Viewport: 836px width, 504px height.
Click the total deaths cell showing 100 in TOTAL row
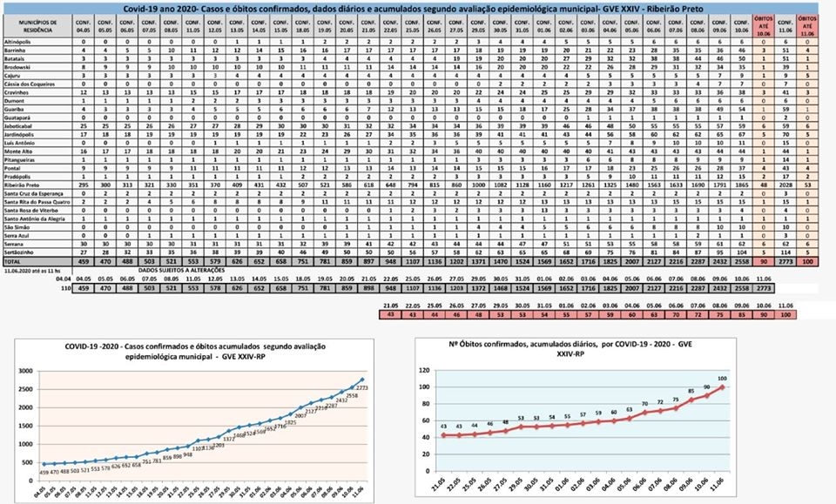pyautogui.click(x=807, y=260)
